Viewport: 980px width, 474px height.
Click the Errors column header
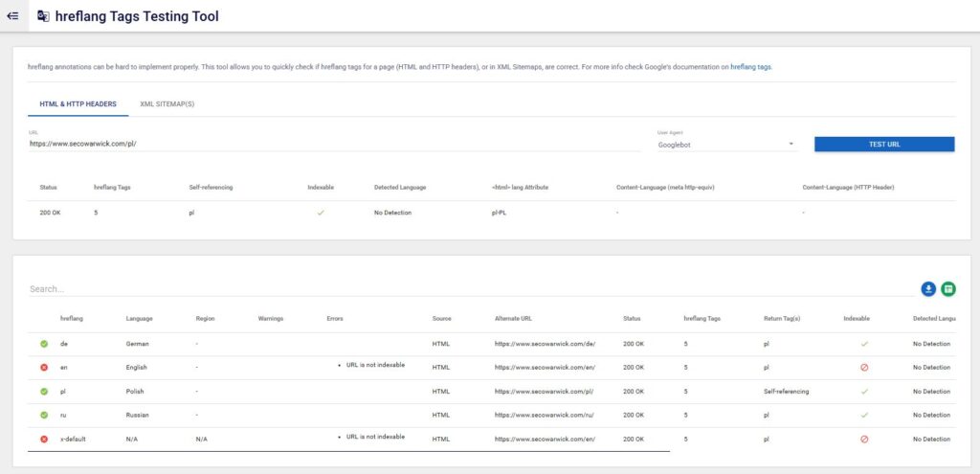pyautogui.click(x=334, y=318)
